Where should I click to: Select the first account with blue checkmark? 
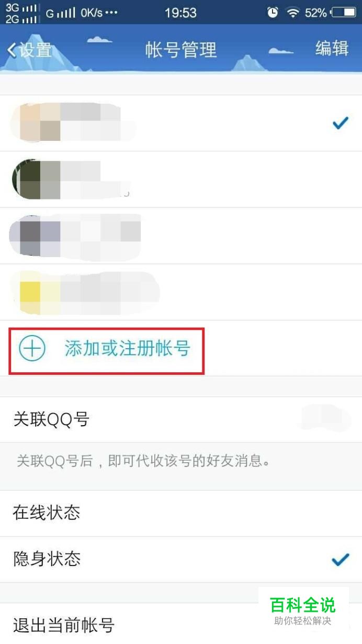(181, 123)
